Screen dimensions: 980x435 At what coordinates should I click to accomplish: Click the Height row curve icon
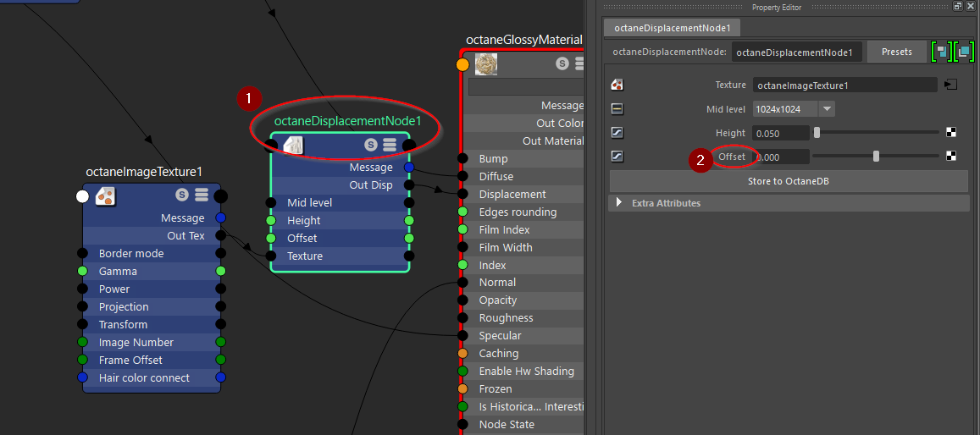617,133
